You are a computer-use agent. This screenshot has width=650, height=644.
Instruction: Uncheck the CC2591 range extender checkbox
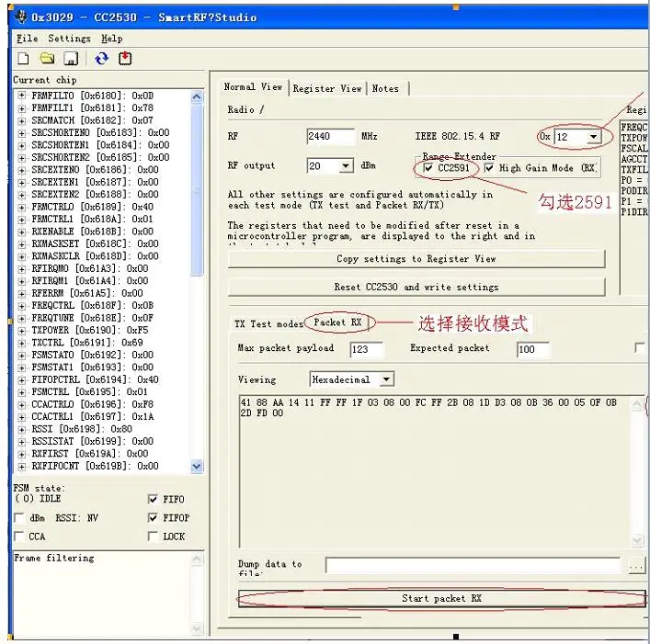[x=428, y=168]
